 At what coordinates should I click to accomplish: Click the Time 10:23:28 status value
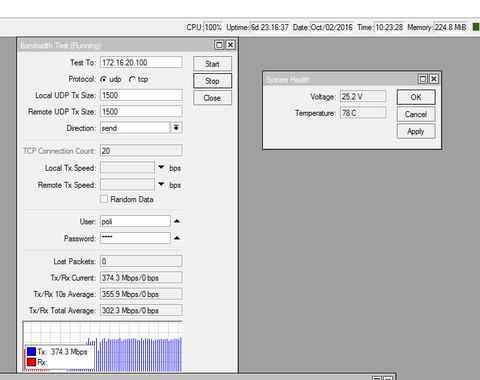click(389, 27)
